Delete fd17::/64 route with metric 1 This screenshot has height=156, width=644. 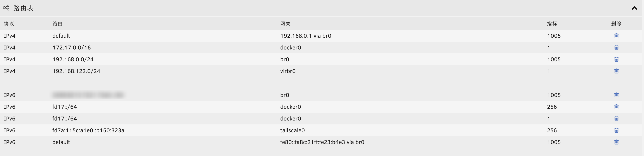point(616,119)
